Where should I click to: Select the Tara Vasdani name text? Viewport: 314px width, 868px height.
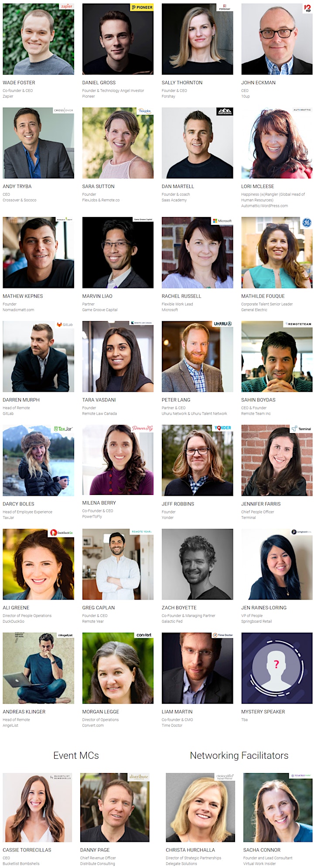tap(99, 400)
